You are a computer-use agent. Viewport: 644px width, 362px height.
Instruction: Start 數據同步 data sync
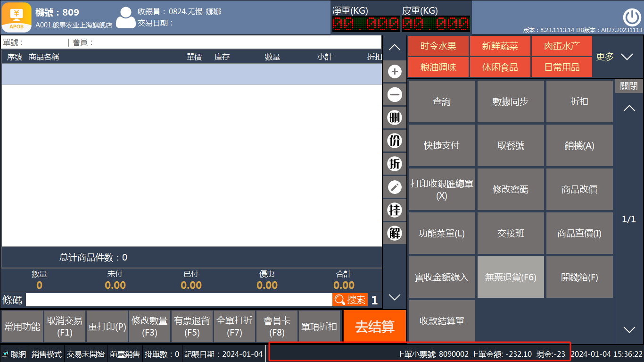[x=511, y=101]
